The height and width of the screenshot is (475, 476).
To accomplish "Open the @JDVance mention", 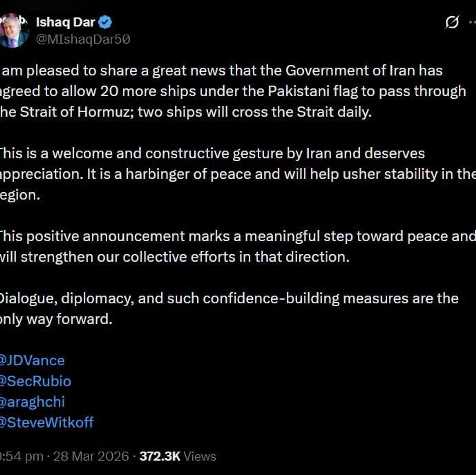I will [32, 361].
